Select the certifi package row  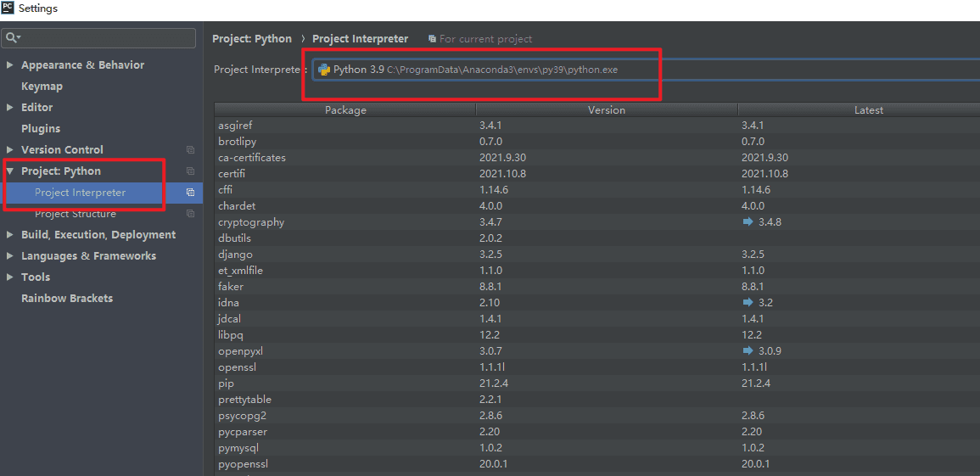(x=596, y=174)
